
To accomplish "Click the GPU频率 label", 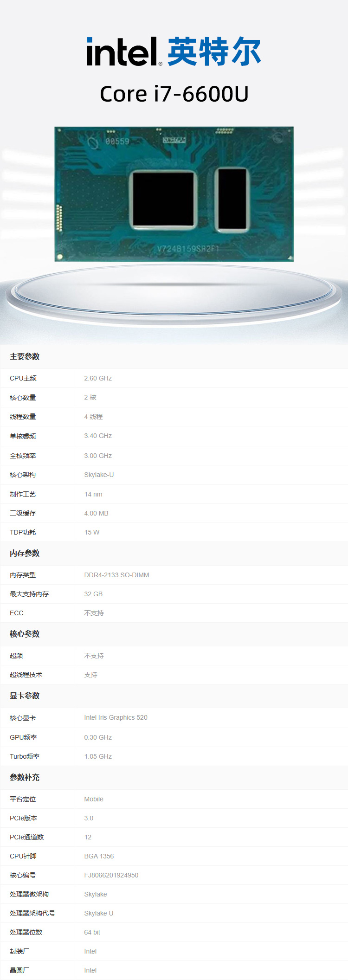I will click(x=23, y=737).
